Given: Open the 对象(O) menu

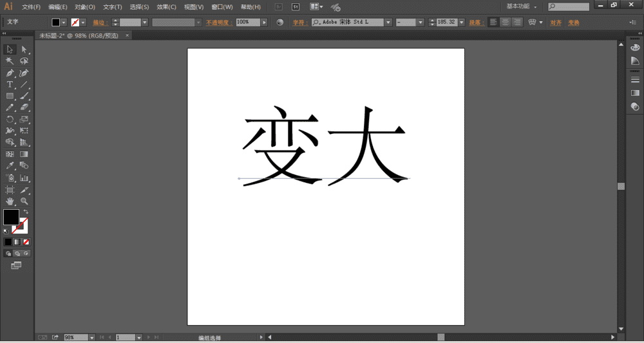Looking at the screenshot, I should 84,7.
